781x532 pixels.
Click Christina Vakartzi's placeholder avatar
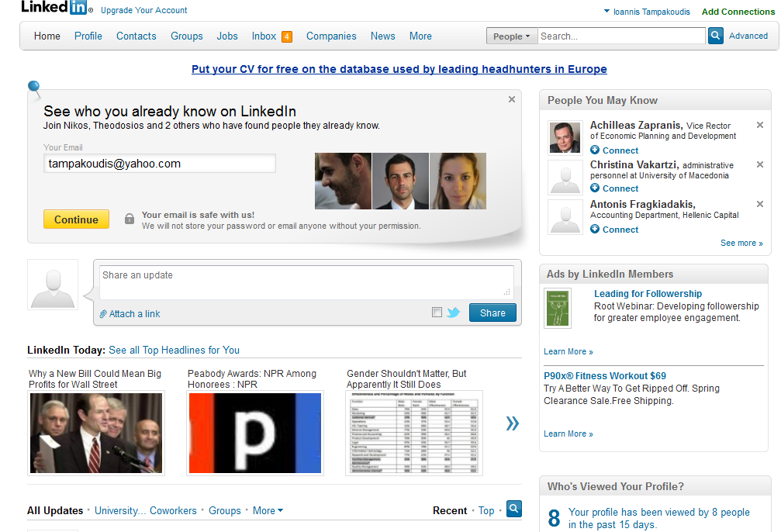[565, 178]
